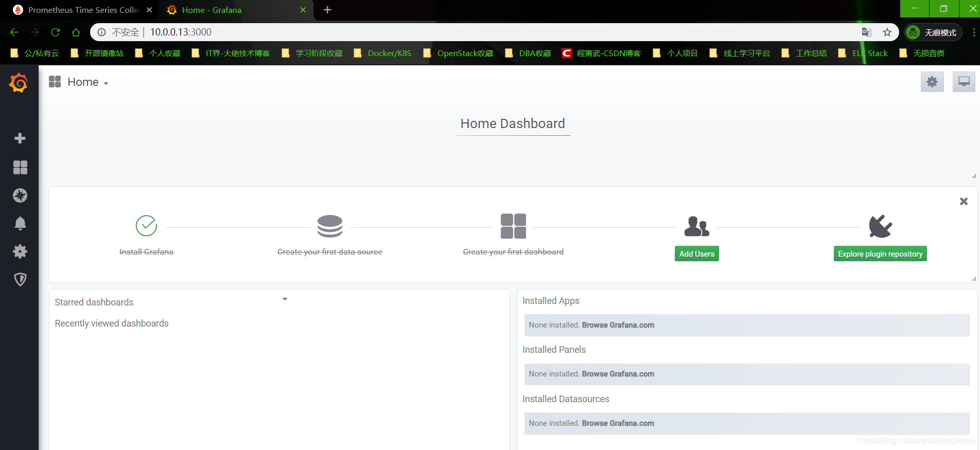Switch to Prometheus Time Series tab

click(x=83, y=10)
